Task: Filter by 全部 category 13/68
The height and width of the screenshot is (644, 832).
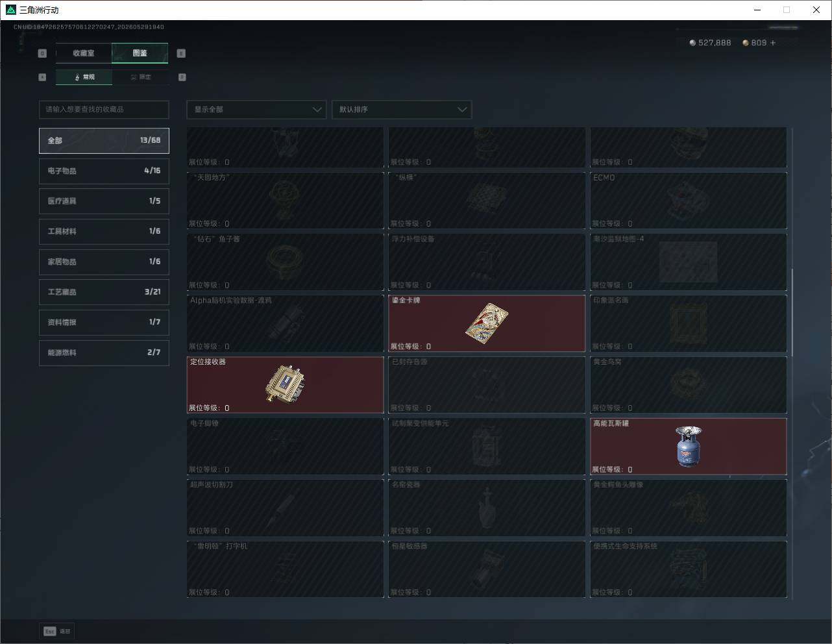Action: pos(104,140)
